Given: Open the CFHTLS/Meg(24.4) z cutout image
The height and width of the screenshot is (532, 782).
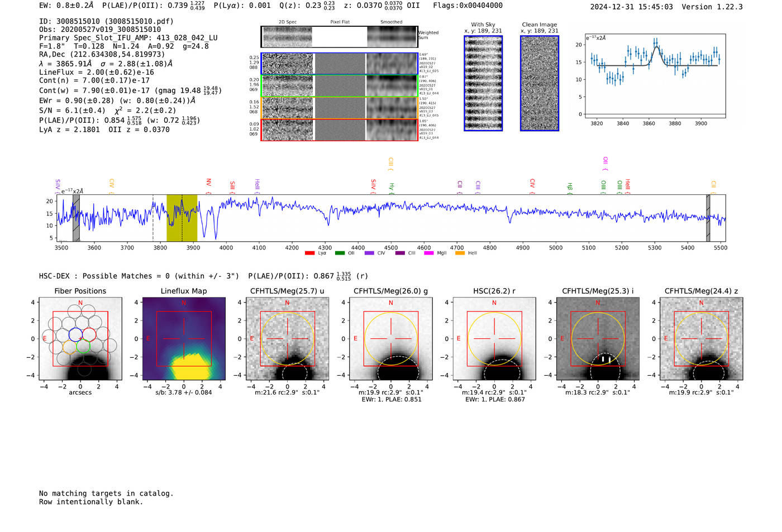Looking at the screenshot, I should 702,339.
